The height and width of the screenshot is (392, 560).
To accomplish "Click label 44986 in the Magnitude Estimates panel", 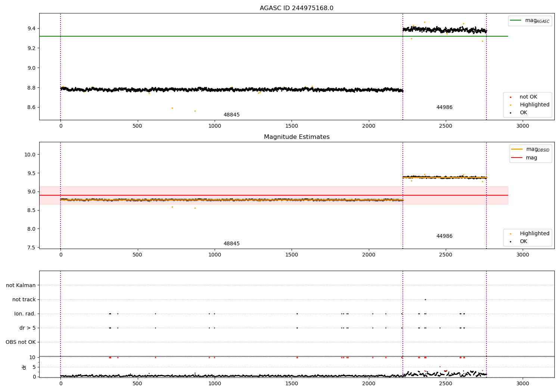I will (x=444, y=236).
